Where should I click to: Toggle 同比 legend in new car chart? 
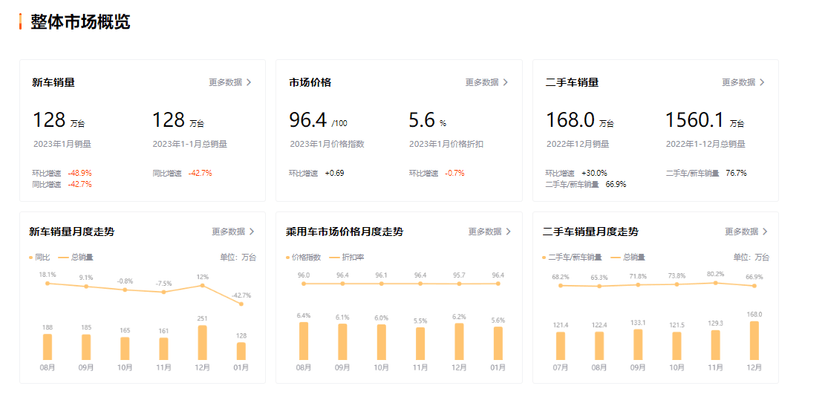click(x=40, y=257)
